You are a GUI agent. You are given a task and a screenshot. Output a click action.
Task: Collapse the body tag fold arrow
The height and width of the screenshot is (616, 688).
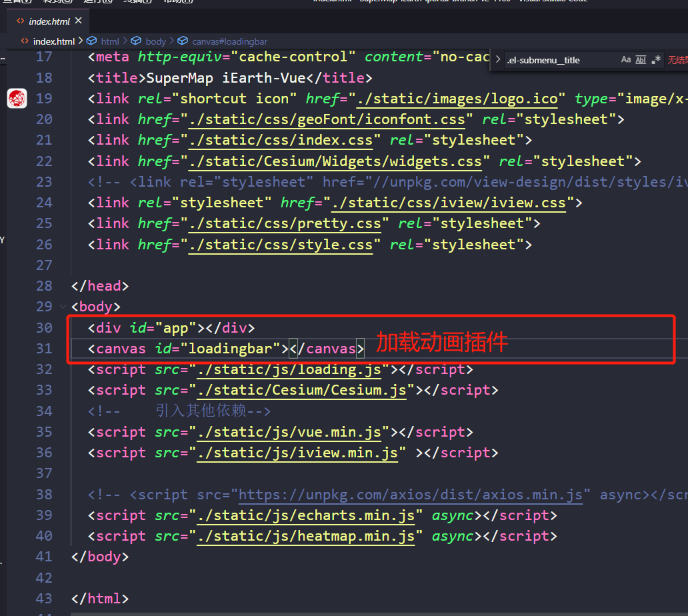(63, 307)
